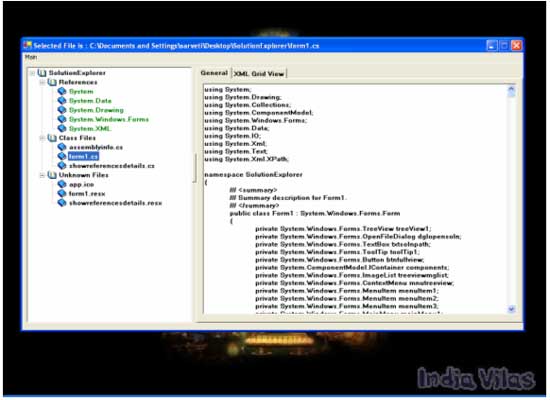This screenshot has height=400, width=550.
Task: Click the icon beside System.Drawing
Action: tap(62, 110)
